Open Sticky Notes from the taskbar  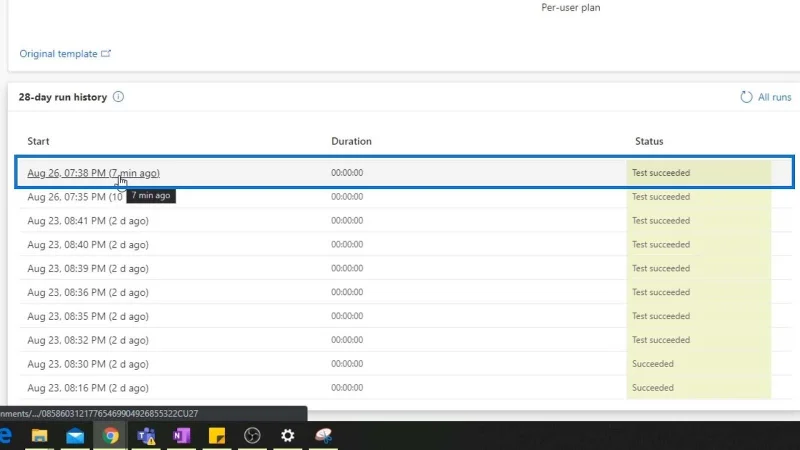tap(217, 436)
